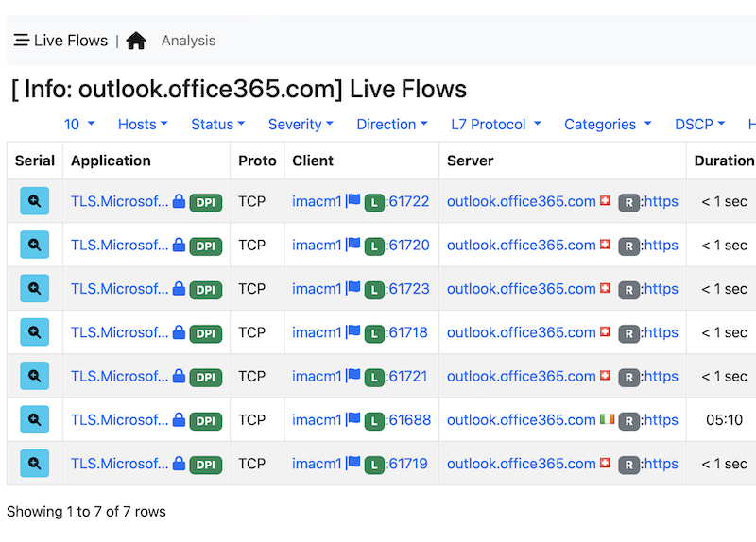This screenshot has height=542, width=756.
Task: Go to the home icon
Action: pyautogui.click(x=136, y=41)
